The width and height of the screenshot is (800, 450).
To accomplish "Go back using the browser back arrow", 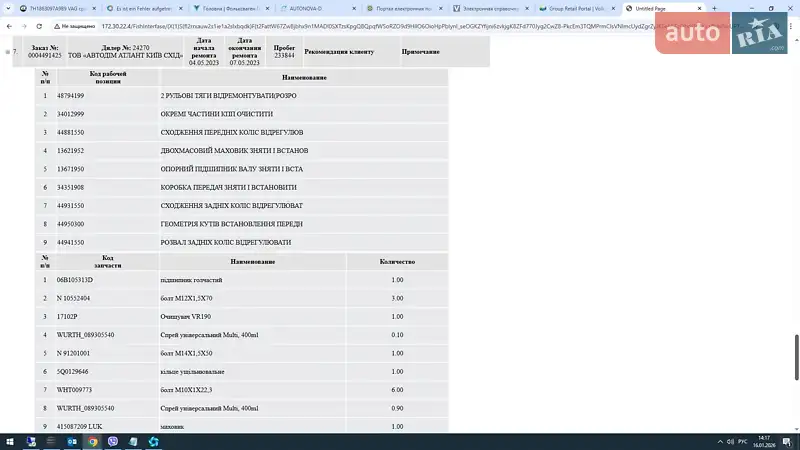I will [9, 26].
